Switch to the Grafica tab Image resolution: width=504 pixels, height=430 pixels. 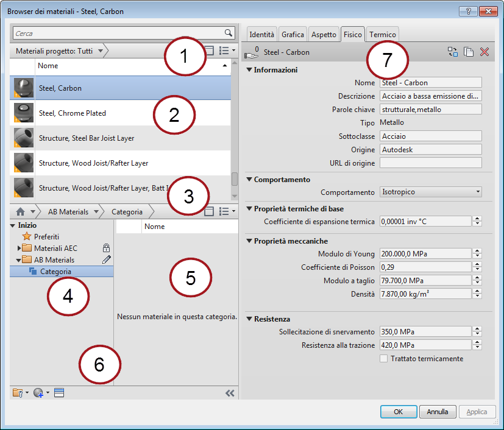[x=293, y=34]
